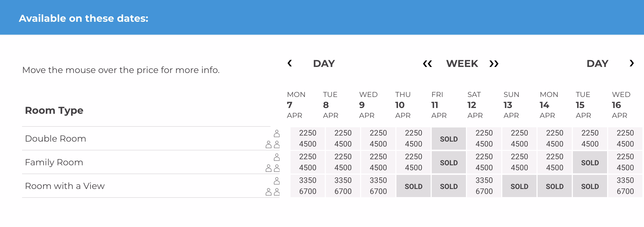Click the THU 10 APR date header

click(403, 105)
